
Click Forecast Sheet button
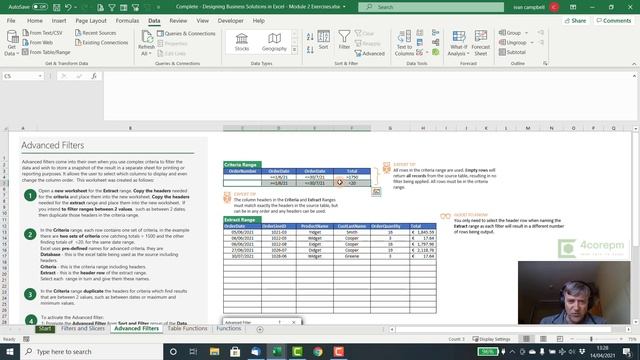tap(480, 43)
